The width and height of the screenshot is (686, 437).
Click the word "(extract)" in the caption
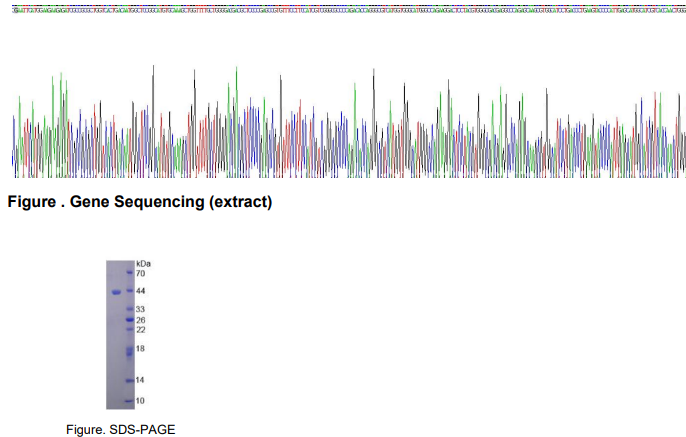(239, 203)
